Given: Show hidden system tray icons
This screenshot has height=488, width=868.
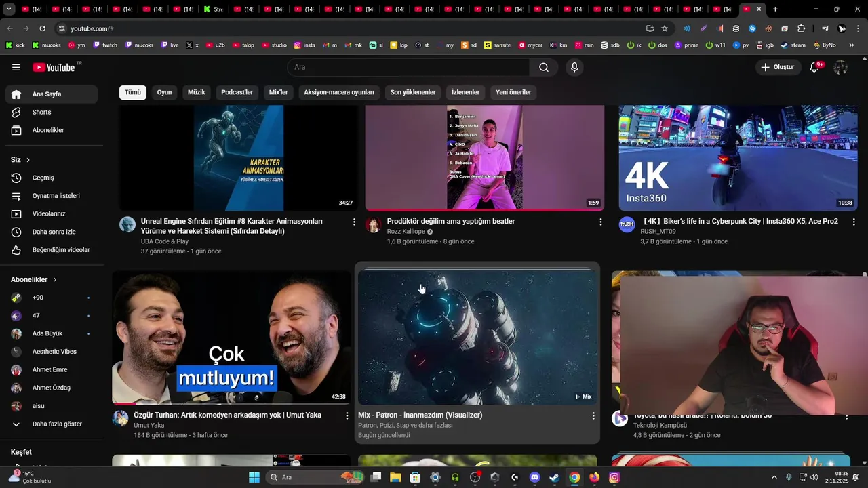Looking at the screenshot, I should 774,477.
